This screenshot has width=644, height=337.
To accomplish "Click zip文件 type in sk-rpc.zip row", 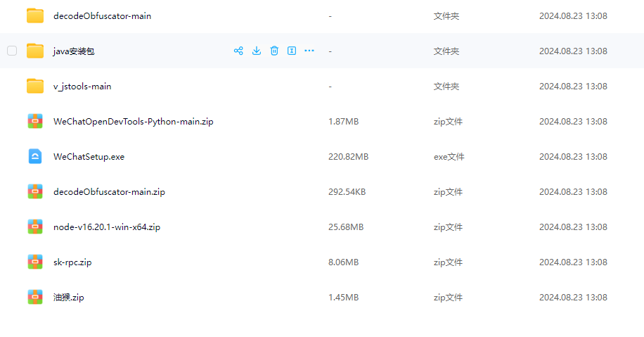I will 448,262.
